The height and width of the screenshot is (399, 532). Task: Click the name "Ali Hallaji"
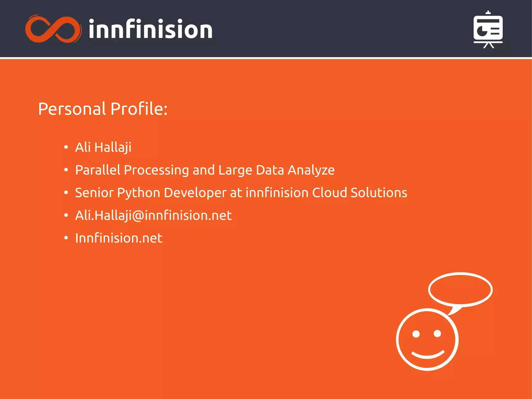[103, 147]
